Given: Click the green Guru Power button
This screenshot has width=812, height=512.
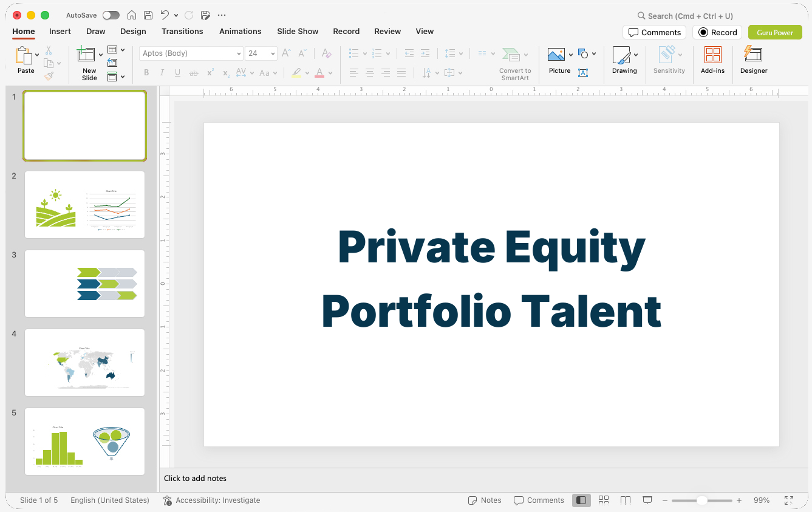Looking at the screenshot, I should (x=775, y=32).
